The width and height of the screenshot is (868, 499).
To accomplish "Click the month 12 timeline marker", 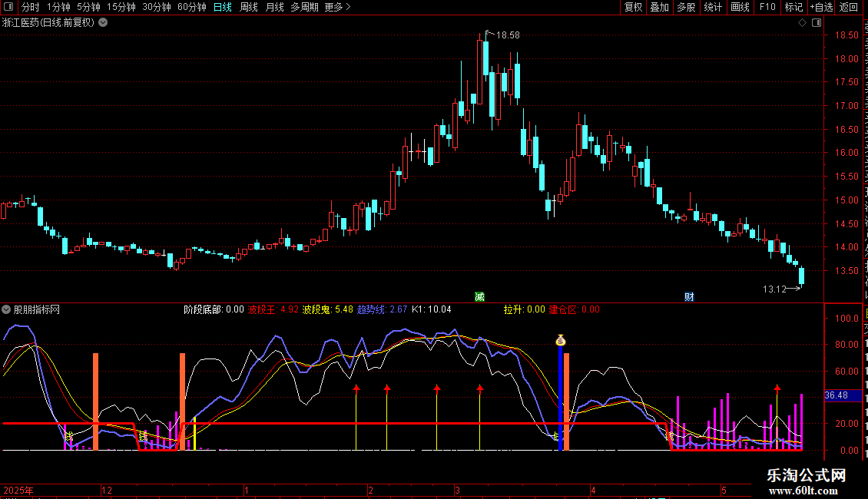I will [x=106, y=491].
